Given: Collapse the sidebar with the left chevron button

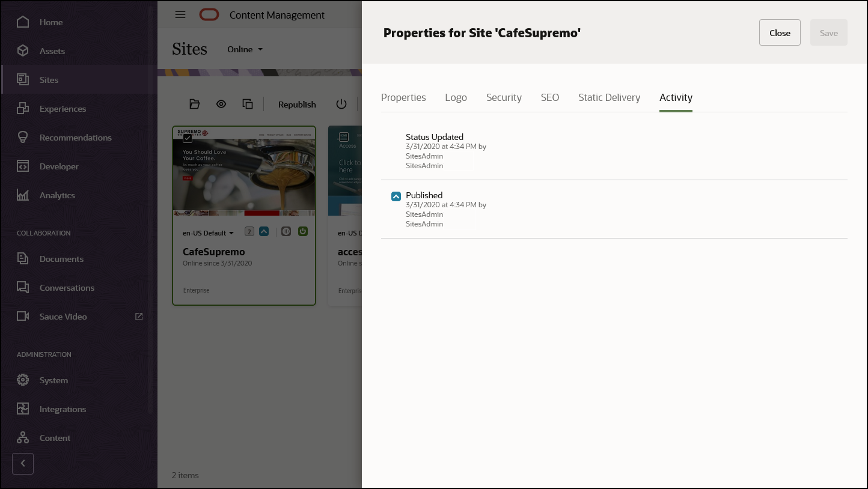Looking at the screenshot, I should 23,464.
